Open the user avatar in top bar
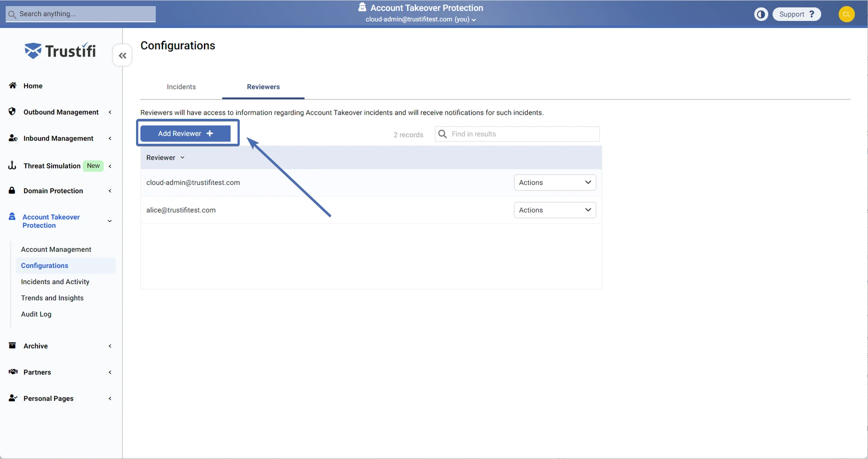This screenshot has height=459, width=868. 846,14
